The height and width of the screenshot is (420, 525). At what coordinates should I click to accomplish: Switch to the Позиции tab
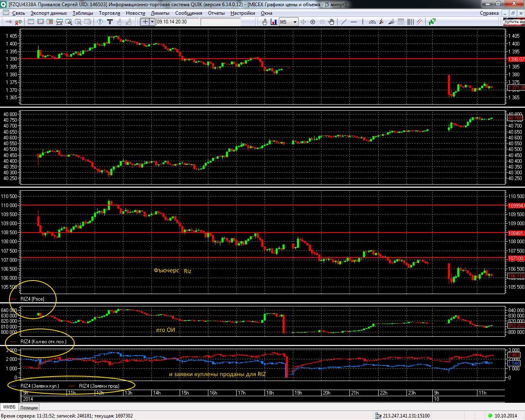(x=29, y=407)
